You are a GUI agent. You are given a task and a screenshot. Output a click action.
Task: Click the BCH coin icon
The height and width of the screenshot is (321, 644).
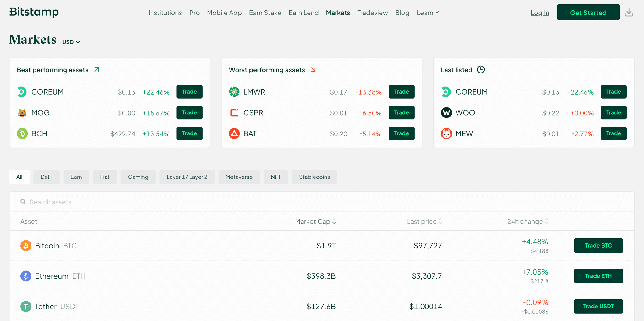(22, 133)
